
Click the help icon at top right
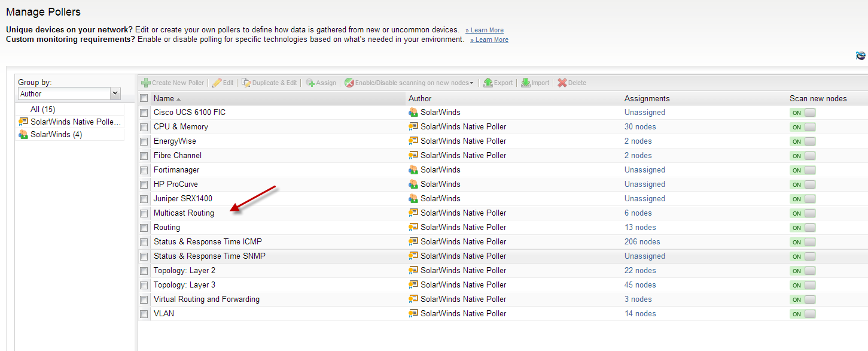[861, 56]
